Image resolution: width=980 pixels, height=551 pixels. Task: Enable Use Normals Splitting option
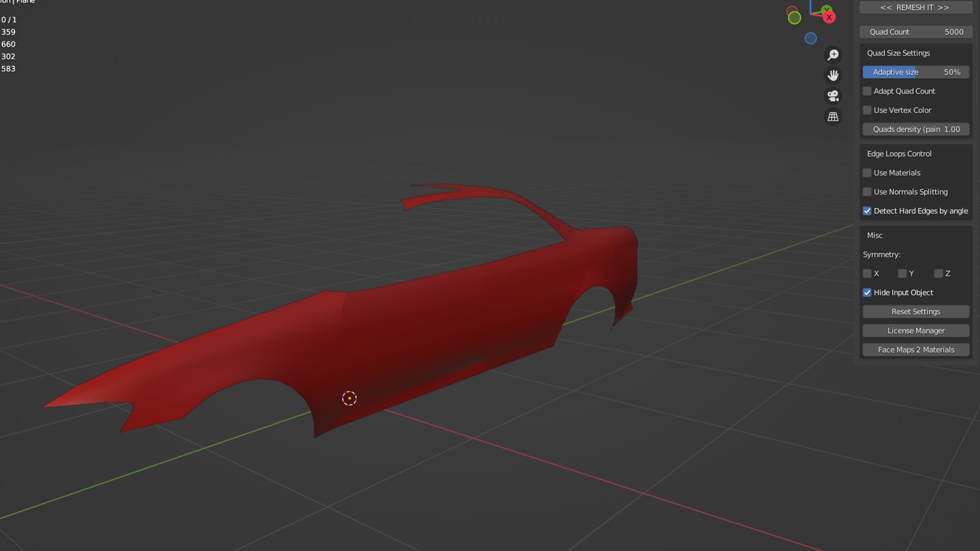[867, 192]
